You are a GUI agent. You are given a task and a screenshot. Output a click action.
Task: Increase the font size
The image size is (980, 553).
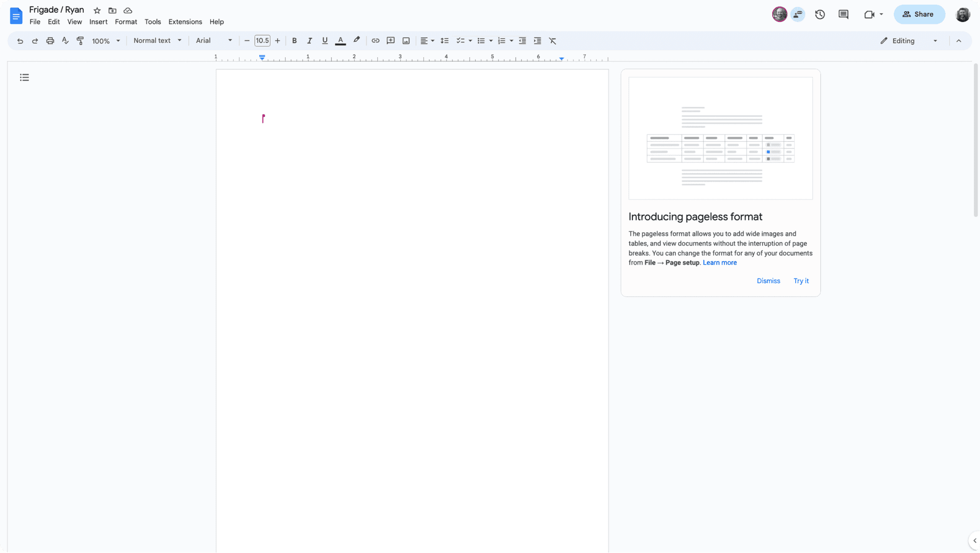point(278,41)
